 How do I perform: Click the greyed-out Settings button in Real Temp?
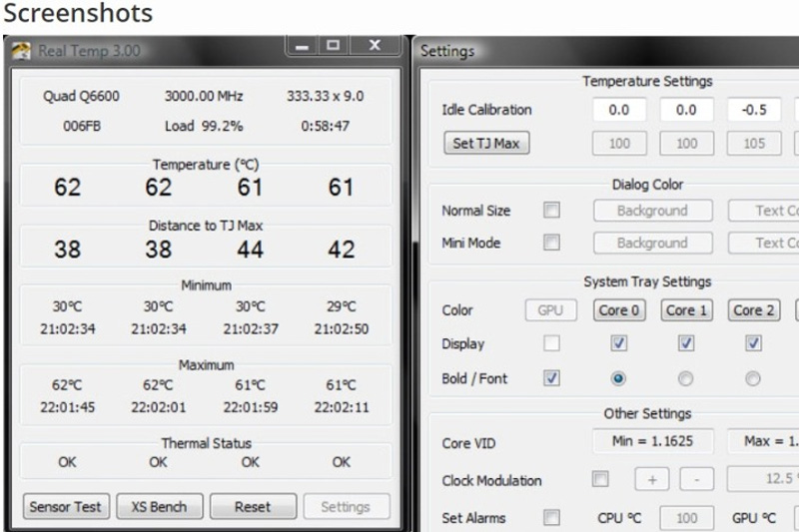(x=346, y=506)
